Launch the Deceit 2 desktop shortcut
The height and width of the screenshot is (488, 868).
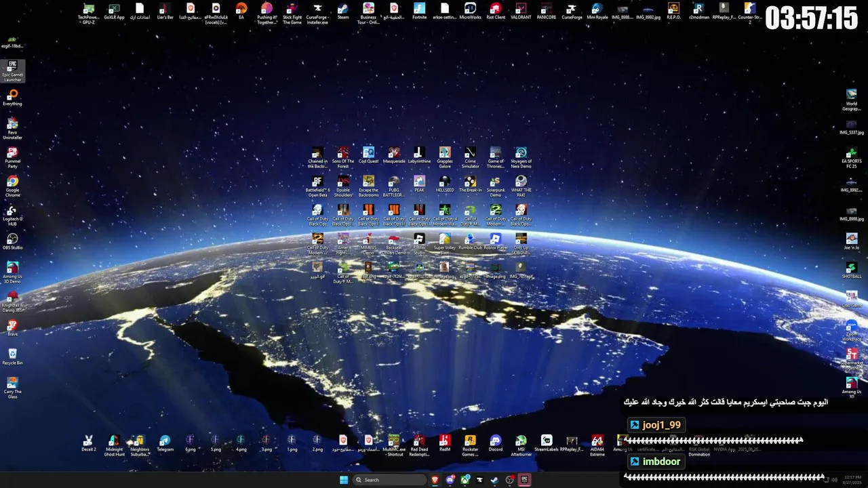tap(89, 443)
